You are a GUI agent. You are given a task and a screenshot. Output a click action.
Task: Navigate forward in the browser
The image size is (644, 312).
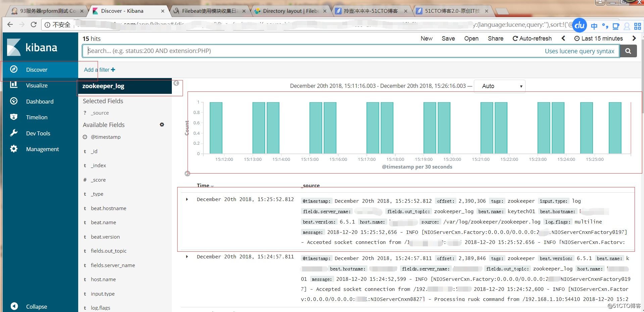coord(22,24)
